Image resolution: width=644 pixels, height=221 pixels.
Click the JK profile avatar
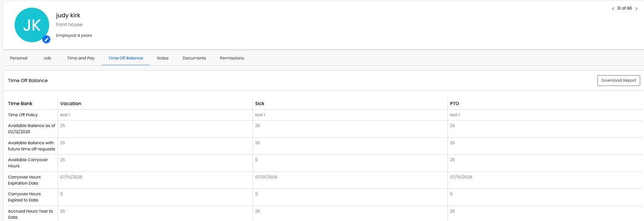point(32,25)
